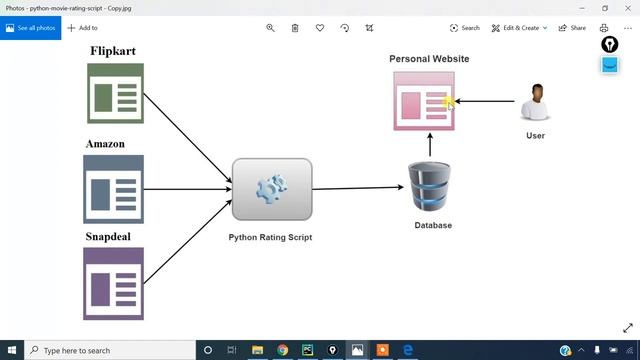Viewport: 640px width, 360px height.
Task: Click the microphone tray icon
Action: click(x=597, y=350)
